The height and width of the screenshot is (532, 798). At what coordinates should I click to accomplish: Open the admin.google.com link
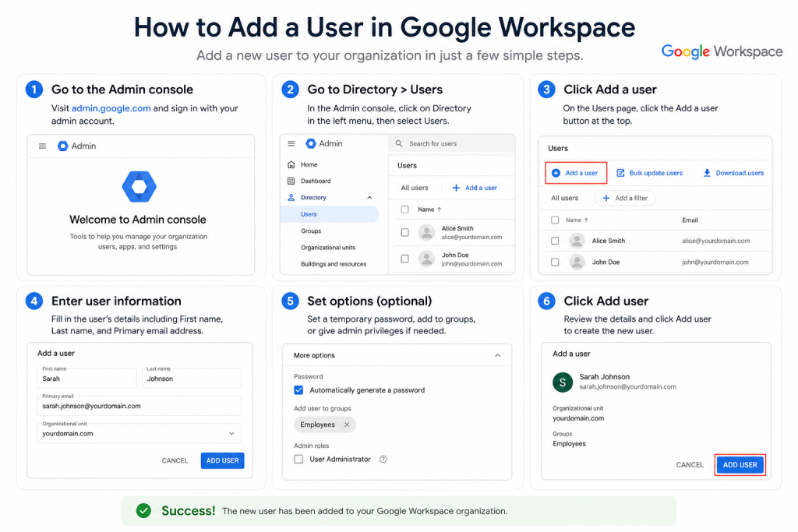[x=111, y=108]
